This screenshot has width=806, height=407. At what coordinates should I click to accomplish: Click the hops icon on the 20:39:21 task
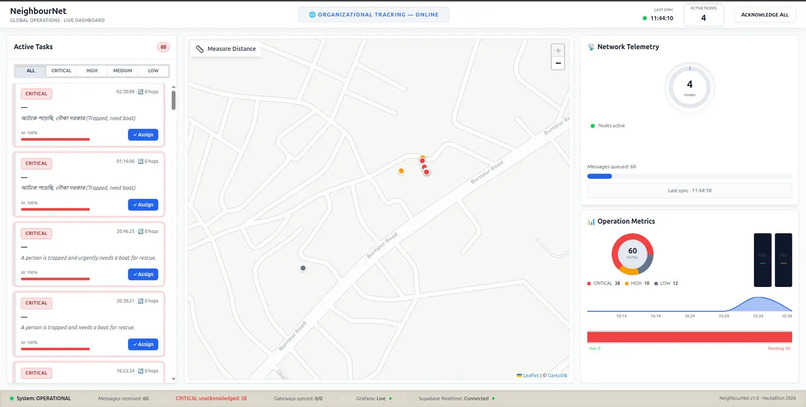(140, 301)
